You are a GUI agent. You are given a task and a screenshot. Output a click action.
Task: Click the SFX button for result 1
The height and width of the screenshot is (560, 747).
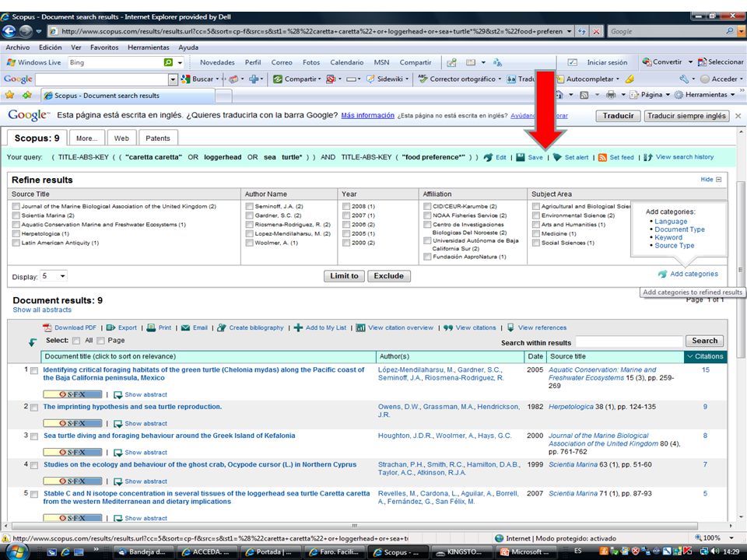pyautogui.click(x=72, y=394)
